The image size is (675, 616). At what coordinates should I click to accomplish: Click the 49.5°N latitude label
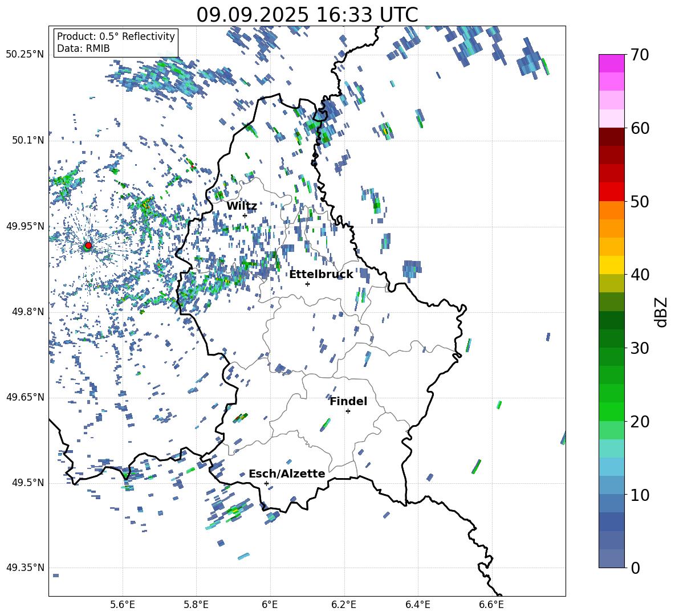27,482
